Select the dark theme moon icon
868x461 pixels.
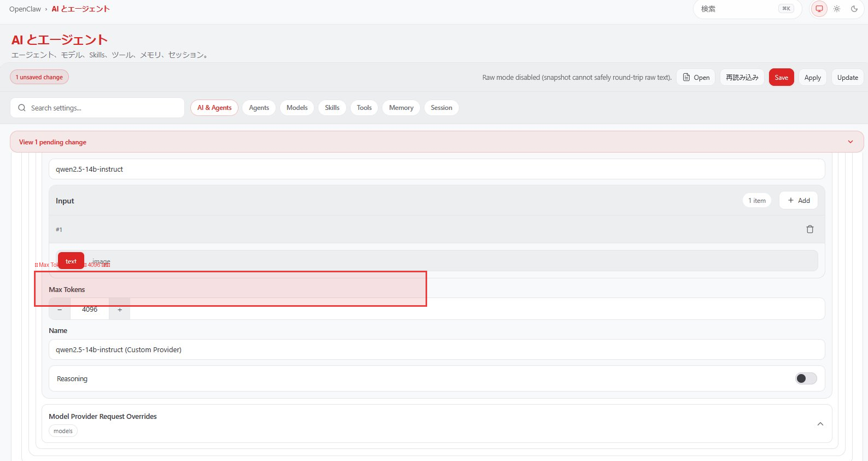[854, 9]
